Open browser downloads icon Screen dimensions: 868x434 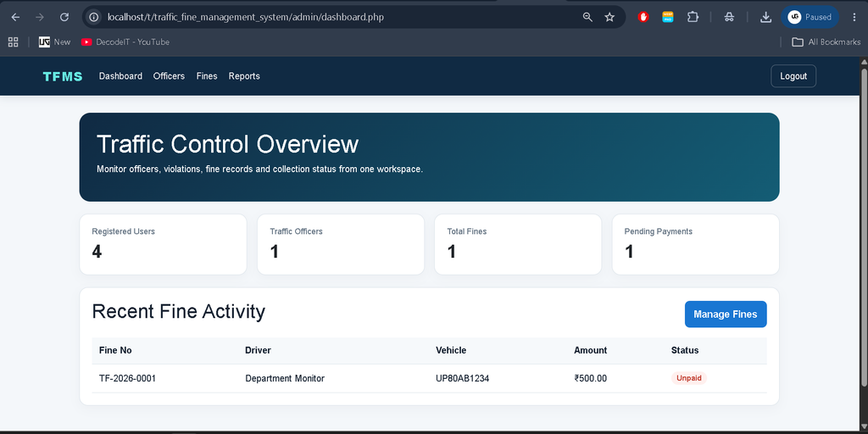[765, 17]
